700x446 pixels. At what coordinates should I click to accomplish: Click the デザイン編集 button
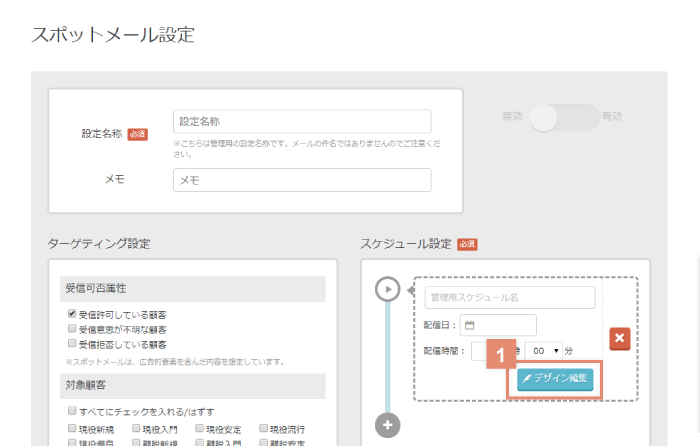[x=555, y=380]
